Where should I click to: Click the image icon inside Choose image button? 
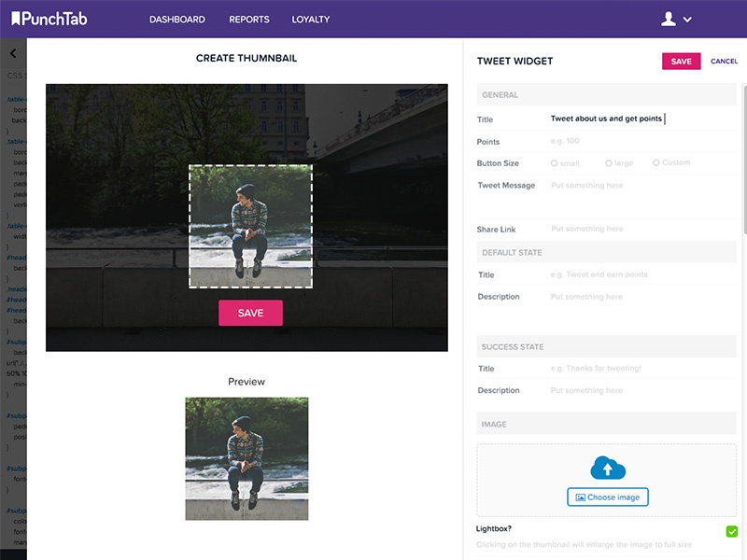point(580,497)
